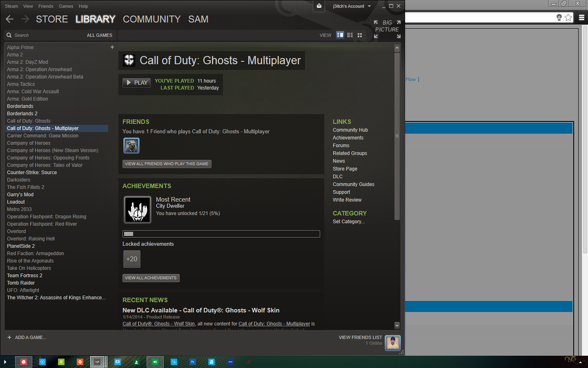The height and width of the screenshot is (368, 588).
Task: Open blue chat bubble taskbar icon
Action: coord(118,362)
